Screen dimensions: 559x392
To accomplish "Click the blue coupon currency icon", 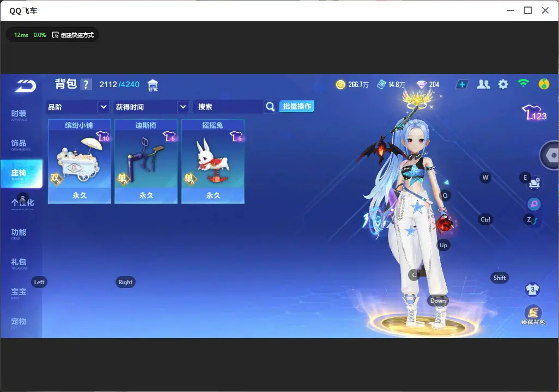I will click(381, 84).
